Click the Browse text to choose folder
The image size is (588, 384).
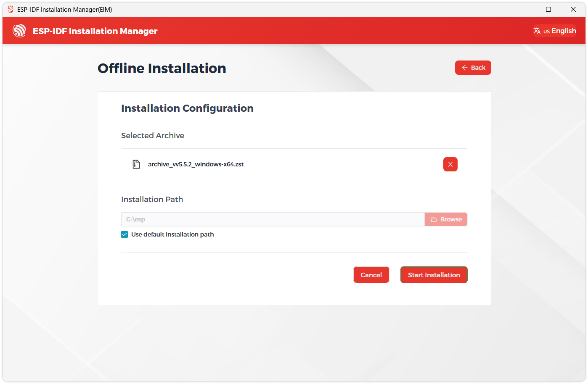[451, 219]
